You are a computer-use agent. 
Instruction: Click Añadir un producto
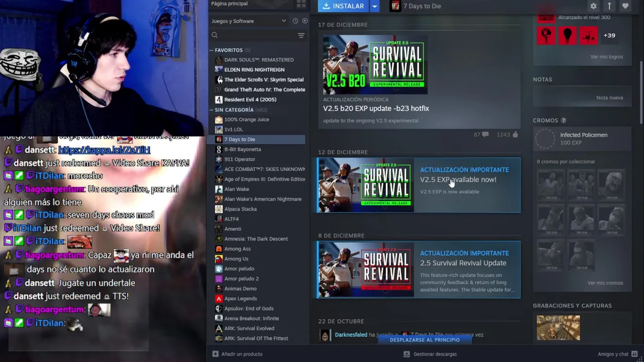[x=237, y=354]
